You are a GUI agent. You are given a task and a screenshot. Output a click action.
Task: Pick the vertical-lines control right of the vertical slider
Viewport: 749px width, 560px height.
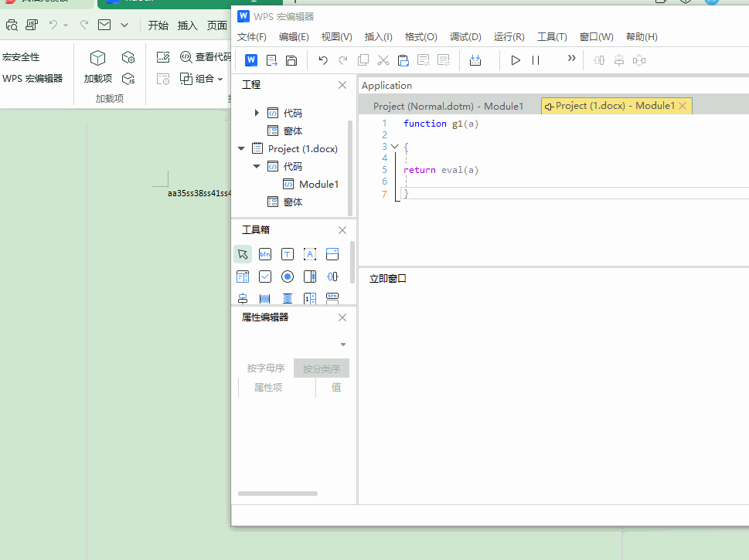265,299
